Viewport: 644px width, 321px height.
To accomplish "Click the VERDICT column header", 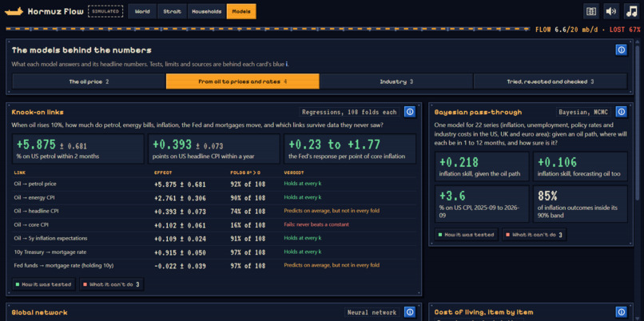I will [x=294, y=172].
